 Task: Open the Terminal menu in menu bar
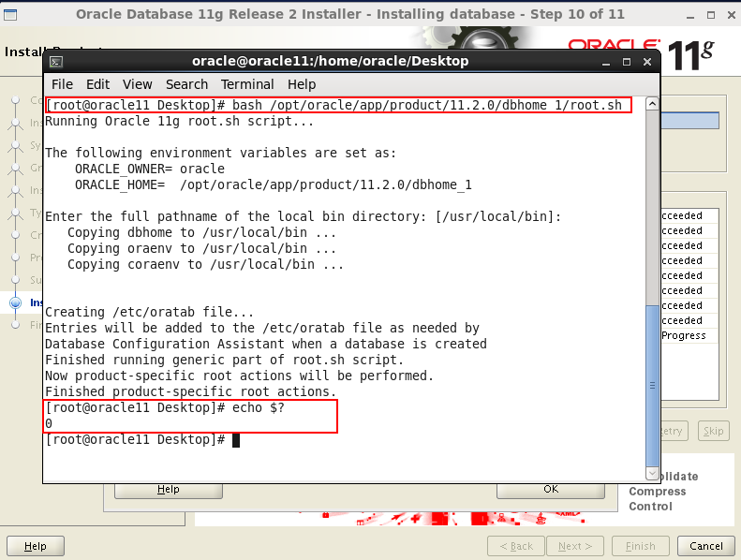(247, 84)
